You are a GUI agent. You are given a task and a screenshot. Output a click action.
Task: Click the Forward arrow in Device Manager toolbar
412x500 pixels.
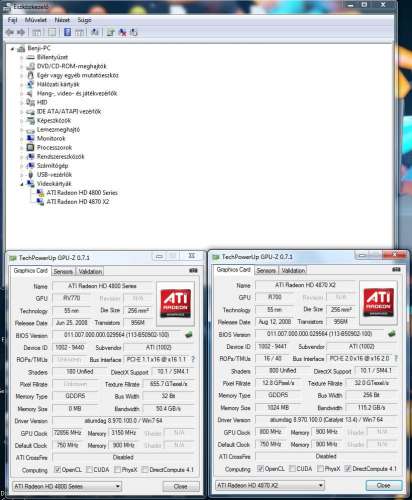coord(21,32)
